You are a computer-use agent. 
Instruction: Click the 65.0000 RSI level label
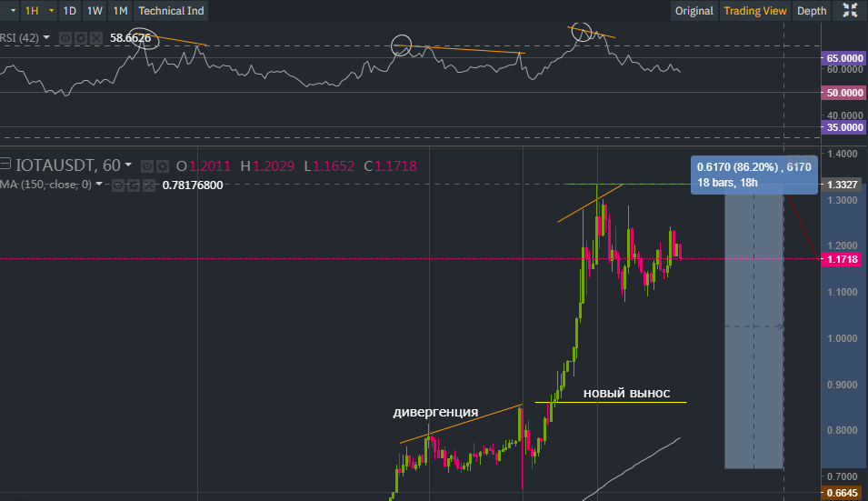coord(844,58)
